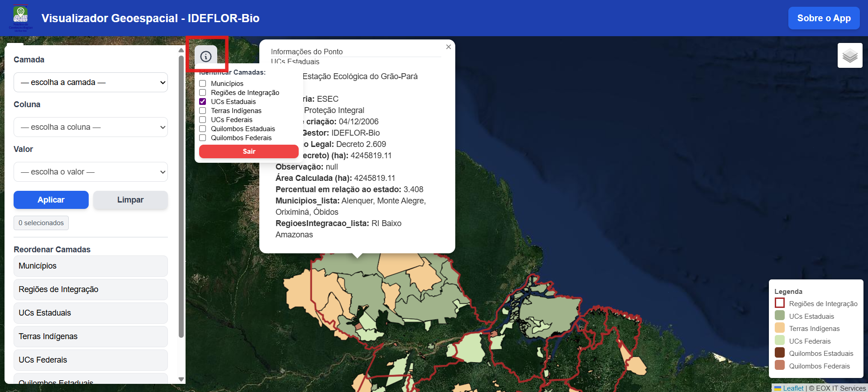The height and width of the screenshot is (392, 868).
Task: Click the IDEFLOR-Bio logo in header
Action: point(20,18)
